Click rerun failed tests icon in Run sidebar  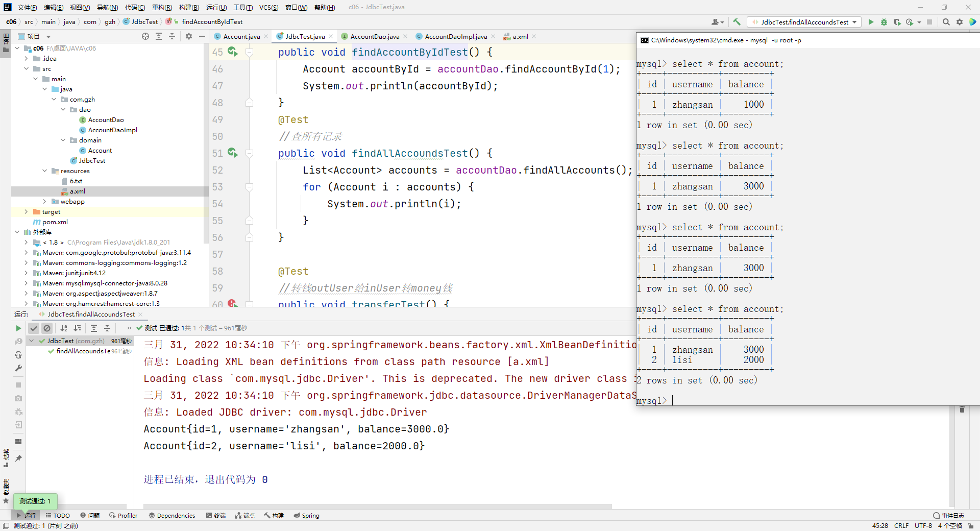pos(18,342)
